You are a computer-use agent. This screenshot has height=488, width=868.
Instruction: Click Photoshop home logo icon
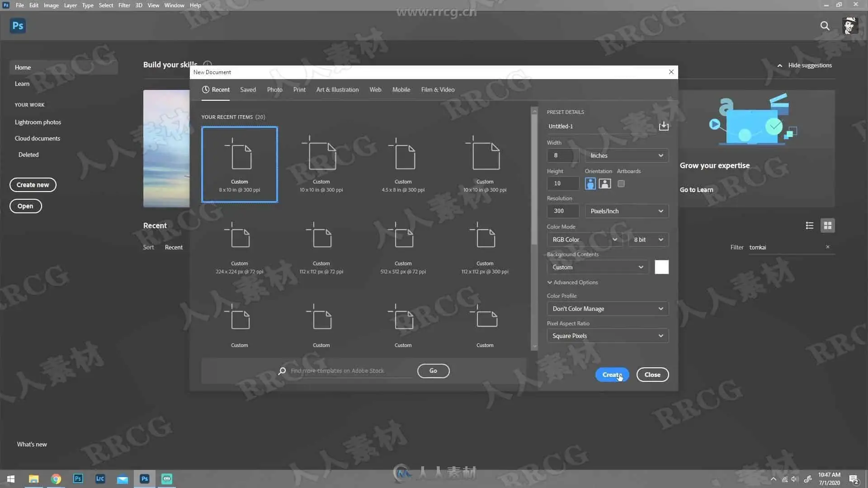pos(18,26)
